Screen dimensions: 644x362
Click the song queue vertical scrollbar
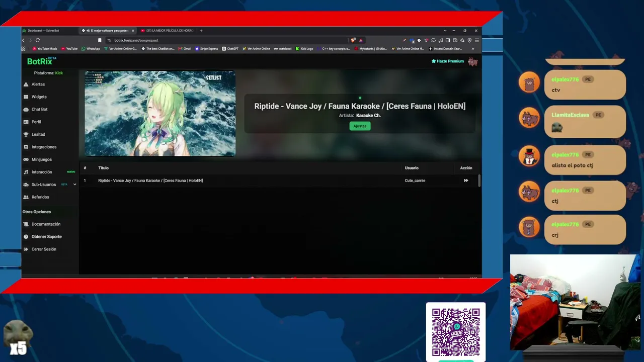(479, 181)
